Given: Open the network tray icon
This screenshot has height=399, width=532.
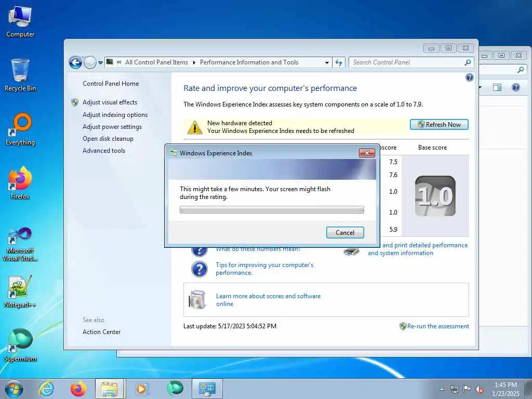Looking at the screenshot, I should click(x=454, y=389).
